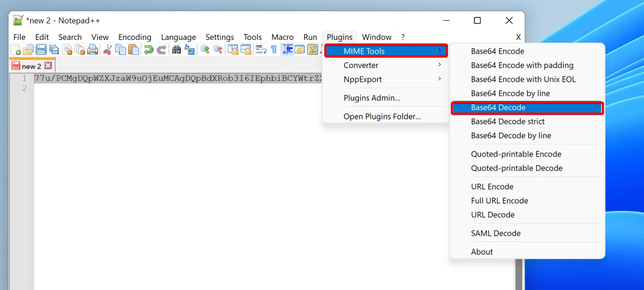Select Quoted-printable Encode
The image size is (644, 290).
click(x=527, y=154)
